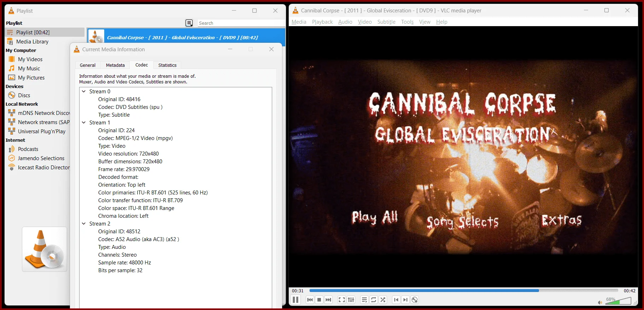Jump to previous chapter

[x=396, y=300]
